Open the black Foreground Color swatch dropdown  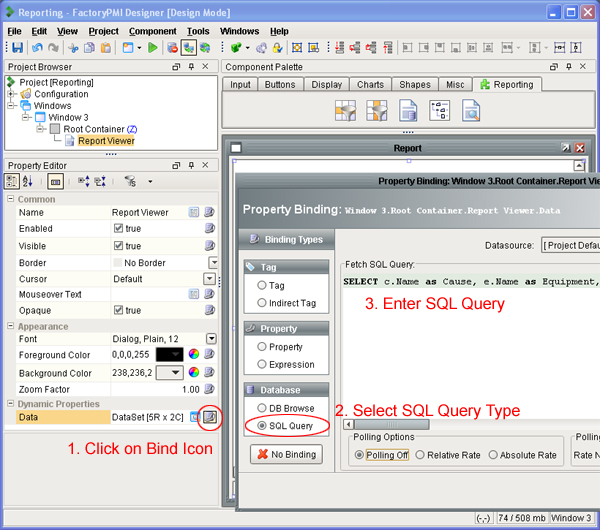pos(170,354)
